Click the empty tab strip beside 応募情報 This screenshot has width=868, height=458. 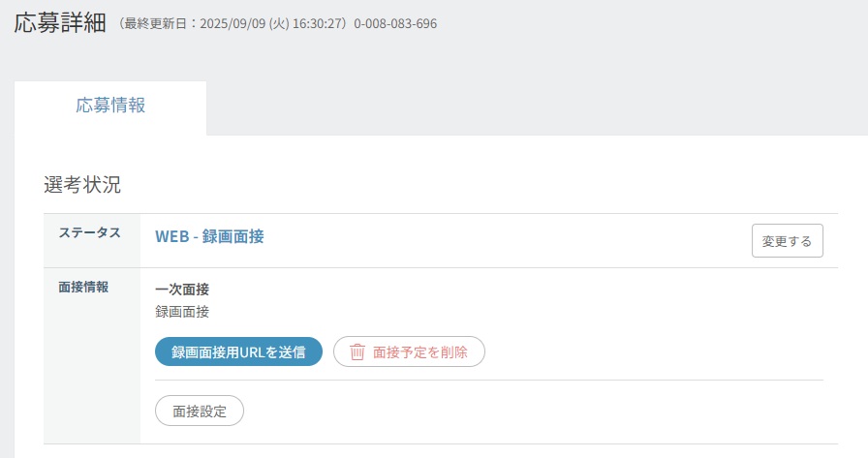(533, 107)
